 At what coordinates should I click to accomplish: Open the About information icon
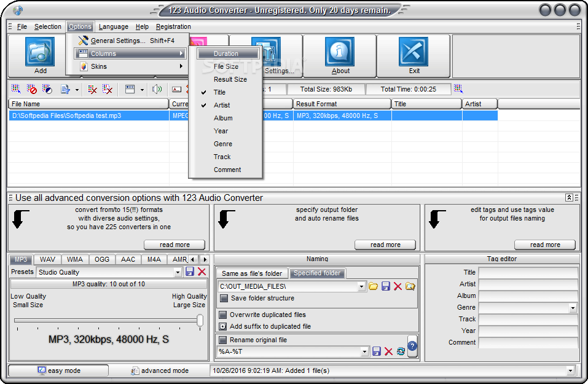pyautogui.click(x=340, y=52)
